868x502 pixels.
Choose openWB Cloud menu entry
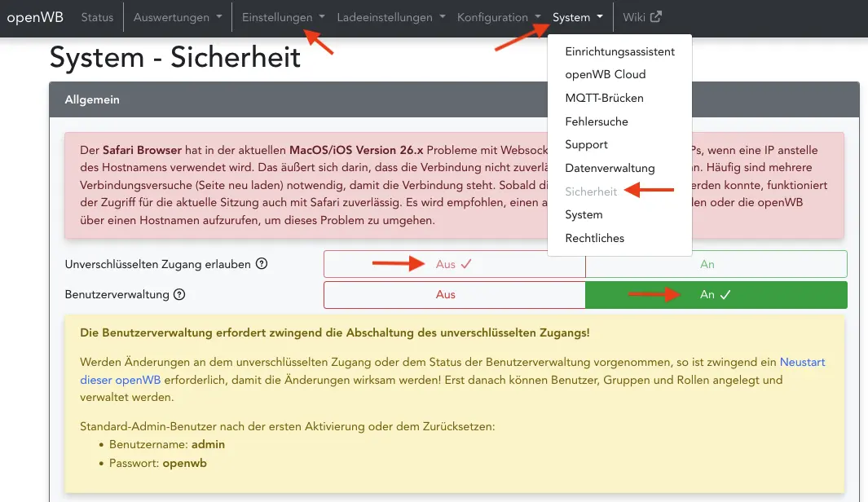605,74
